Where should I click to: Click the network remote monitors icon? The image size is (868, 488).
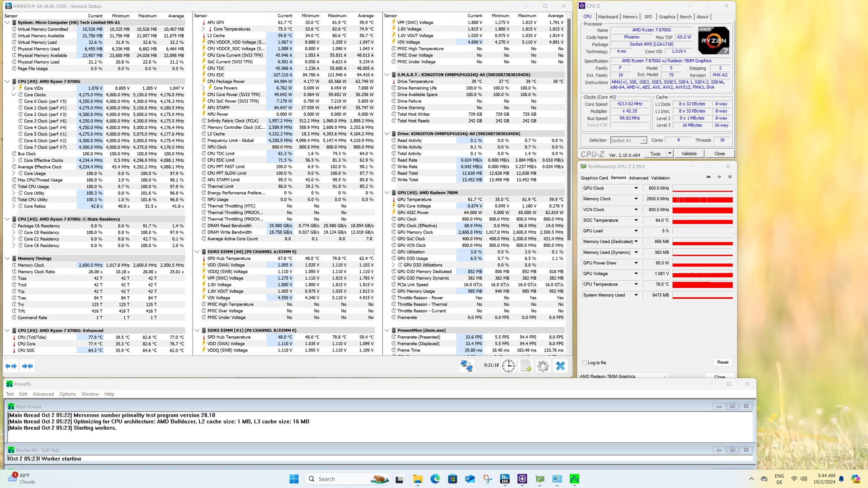tap(466, 366)
